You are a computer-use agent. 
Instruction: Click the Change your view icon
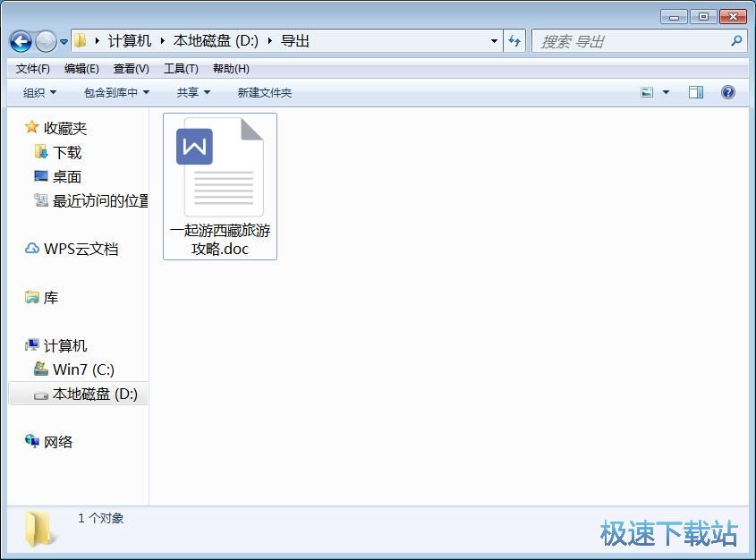(646, 92)
